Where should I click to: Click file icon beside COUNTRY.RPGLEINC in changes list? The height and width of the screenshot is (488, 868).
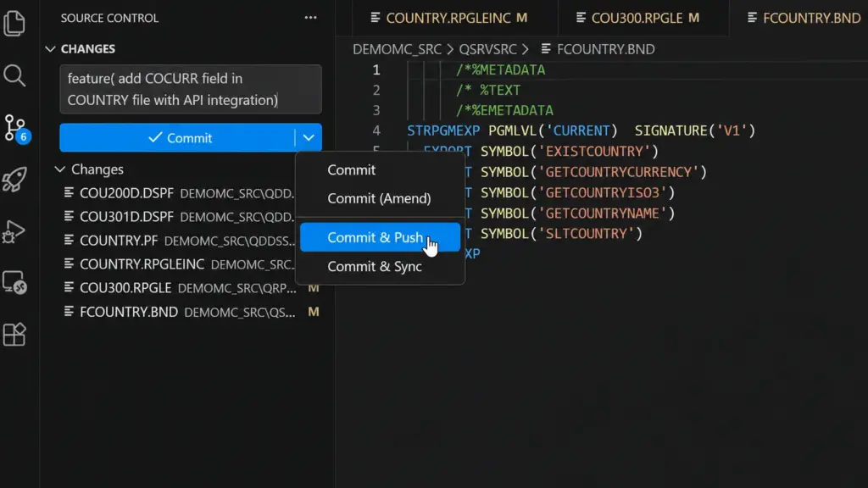[x=69, y=264]
